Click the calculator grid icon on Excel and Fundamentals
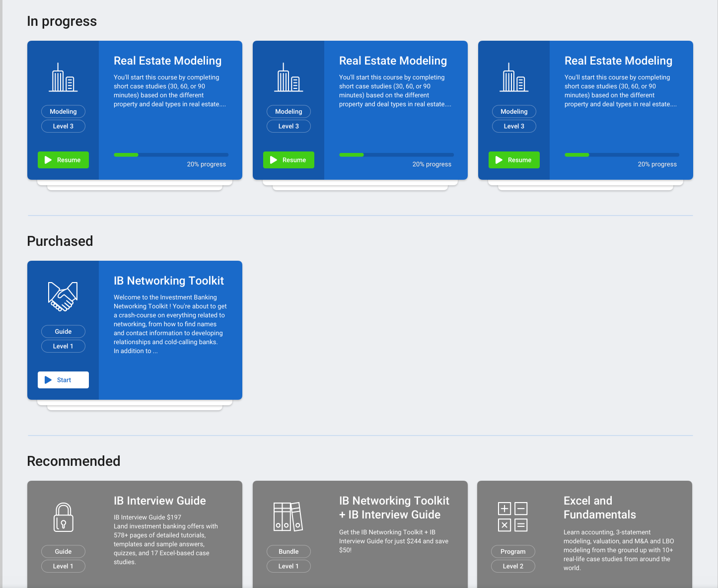This screenshot has height=588, width=718. click(513, 516)
